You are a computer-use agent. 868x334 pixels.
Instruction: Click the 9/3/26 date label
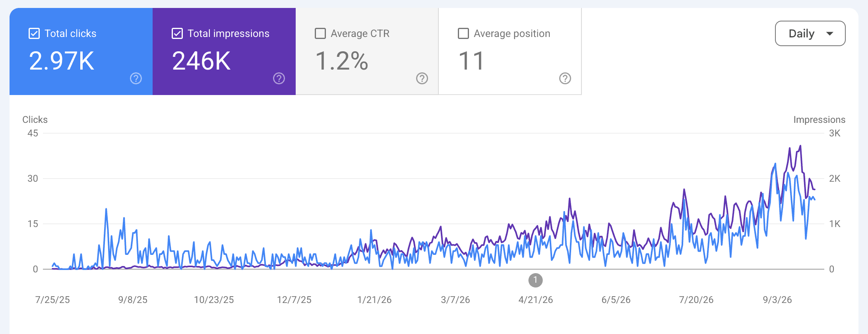pos(777,300)
